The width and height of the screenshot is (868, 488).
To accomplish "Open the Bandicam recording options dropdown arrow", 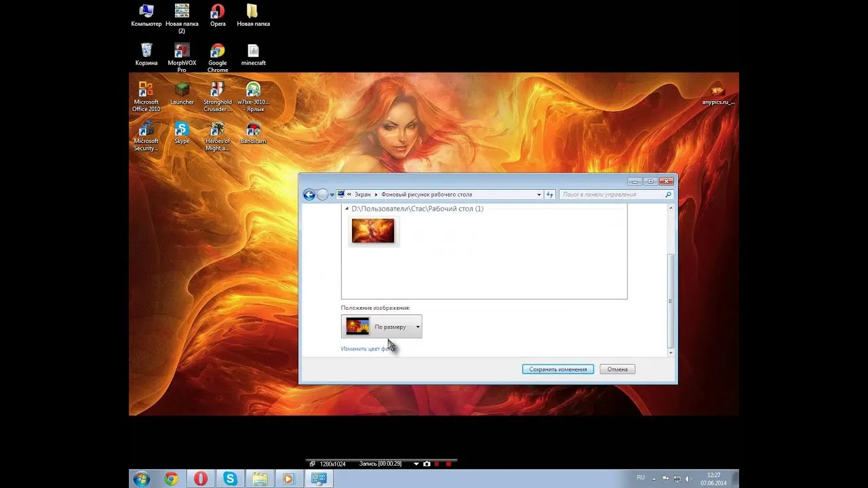I will click(416, 464).
